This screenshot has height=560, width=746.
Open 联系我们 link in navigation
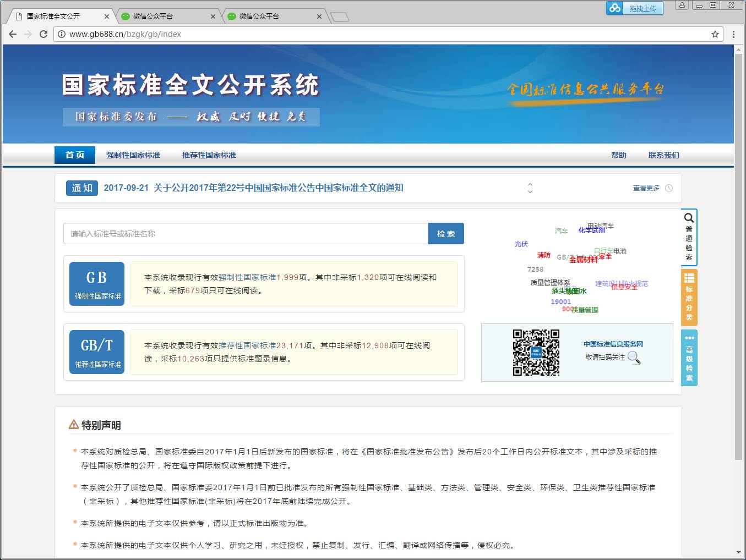click(x=664, y=155)
